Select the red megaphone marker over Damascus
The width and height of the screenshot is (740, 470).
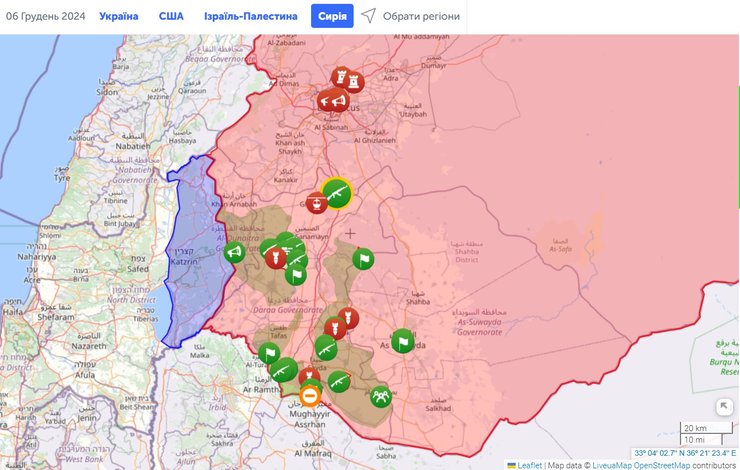point(339,101)
